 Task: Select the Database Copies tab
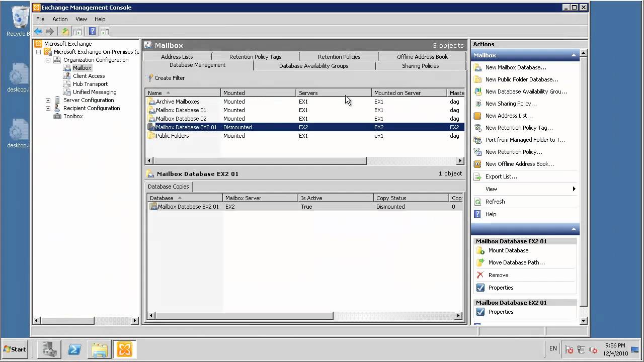click(169, 187)
